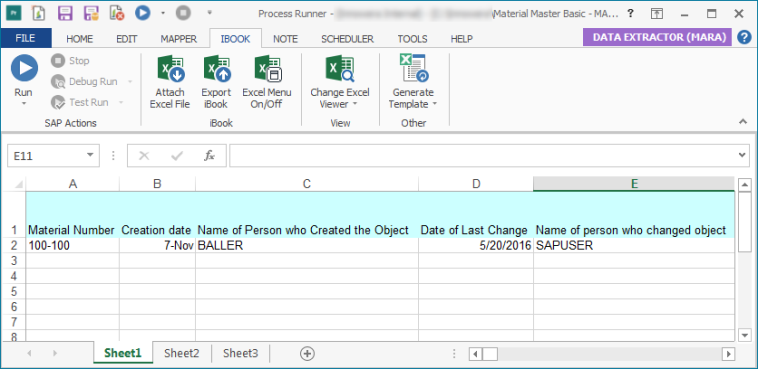
Task: Open the SCHEDULER tab
Action: [x=348, y=39]
